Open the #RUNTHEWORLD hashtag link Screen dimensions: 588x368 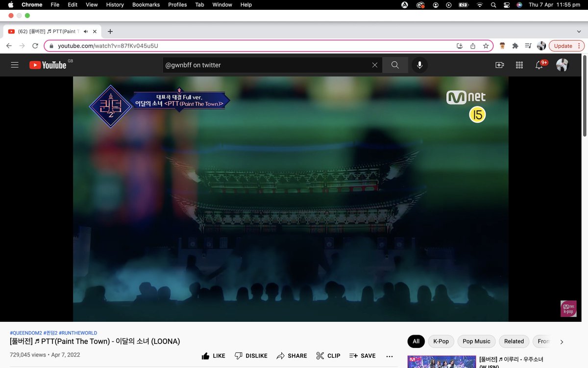coord(78,333)
